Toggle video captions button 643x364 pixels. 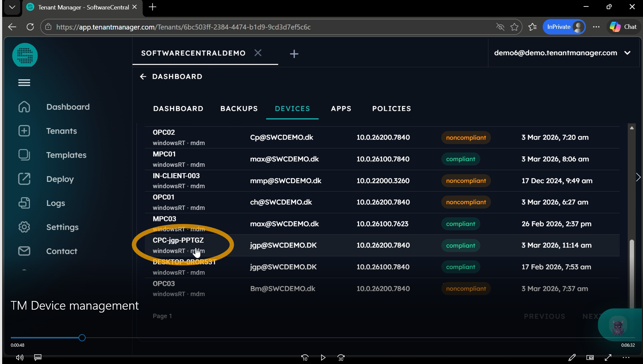pos(38,357)
